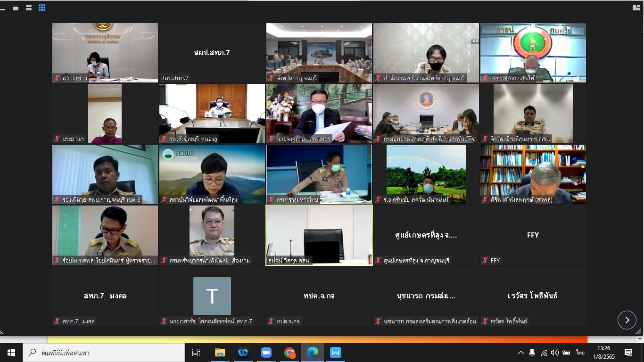Open the Windows Task View button
Viewport: 644px width, 362px height.
pyautogui.click(x=196, y=353)
